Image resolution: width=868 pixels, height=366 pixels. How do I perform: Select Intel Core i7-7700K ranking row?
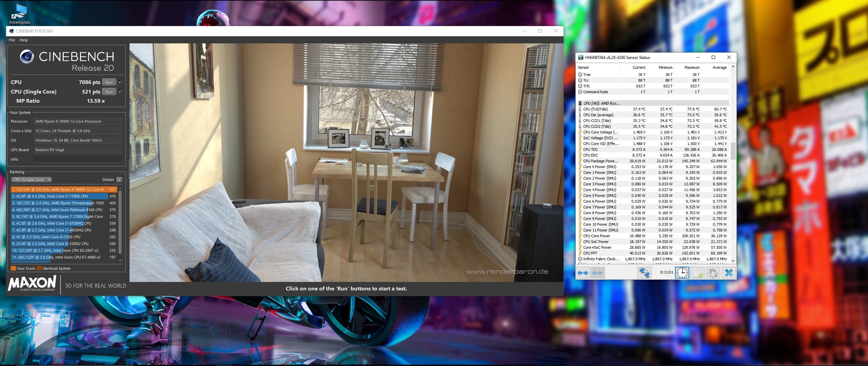64,196
